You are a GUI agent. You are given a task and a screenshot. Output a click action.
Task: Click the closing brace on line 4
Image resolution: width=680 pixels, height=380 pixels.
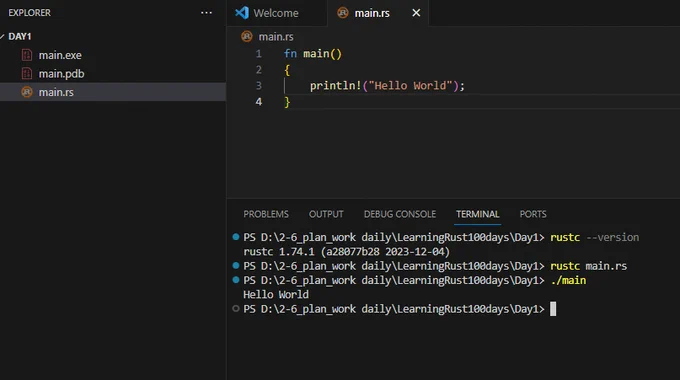(x=287, y=102)
